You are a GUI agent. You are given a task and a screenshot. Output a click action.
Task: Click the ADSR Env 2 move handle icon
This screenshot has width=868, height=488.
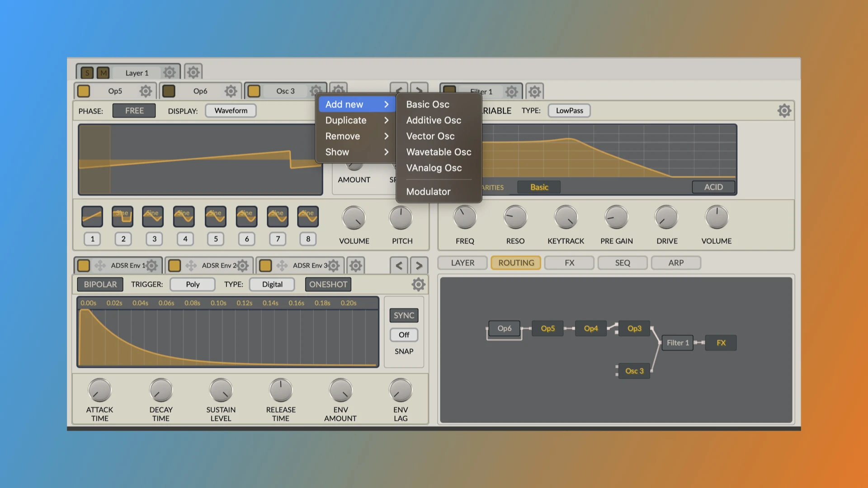191,266
